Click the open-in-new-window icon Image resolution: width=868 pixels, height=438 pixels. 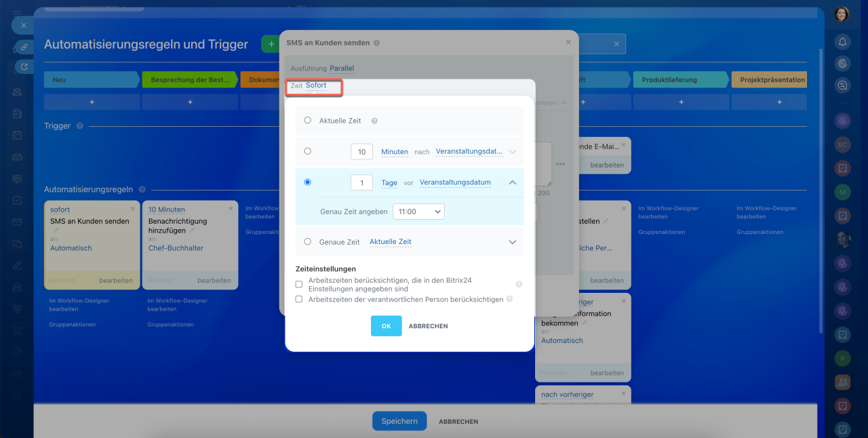[x=24, y=66]
